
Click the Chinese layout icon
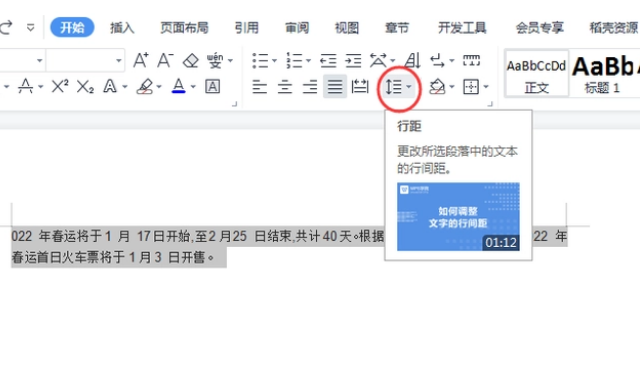pos(378,61)
